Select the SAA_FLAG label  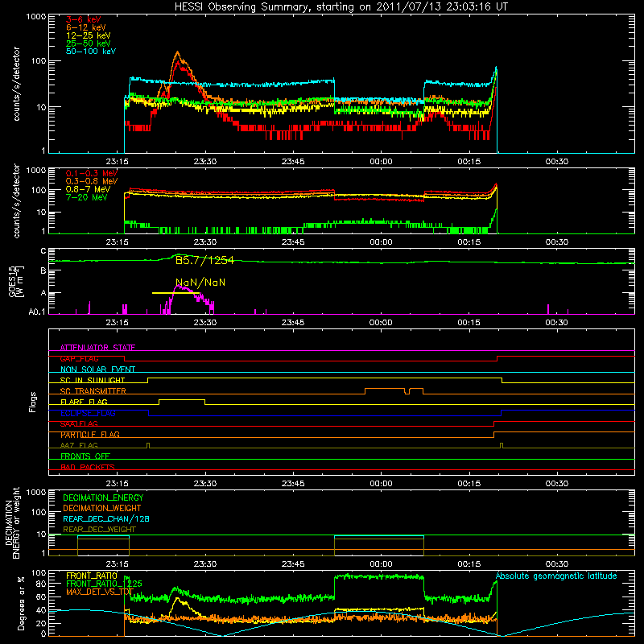click(79, 424)
